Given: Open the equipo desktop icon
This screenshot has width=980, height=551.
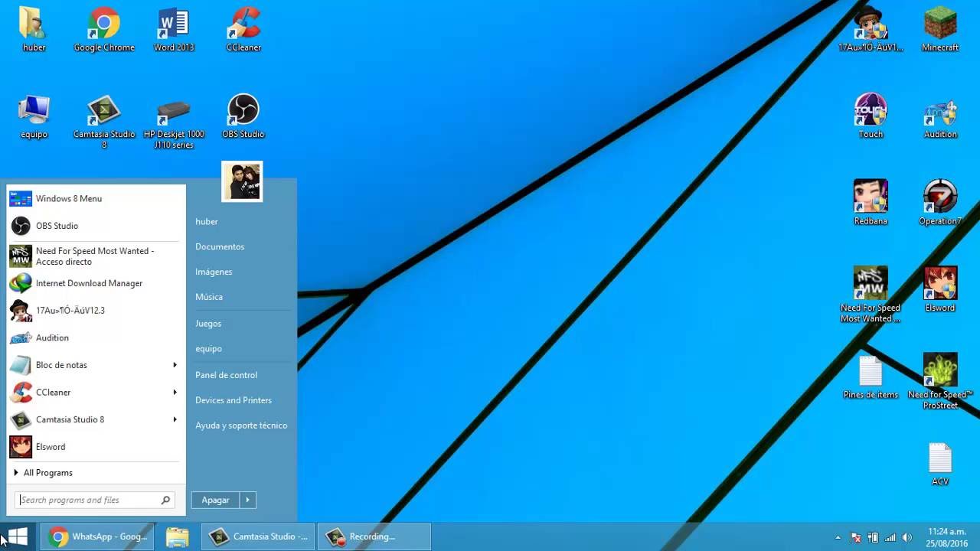Looking at the screenshot, I should (34, 116).
